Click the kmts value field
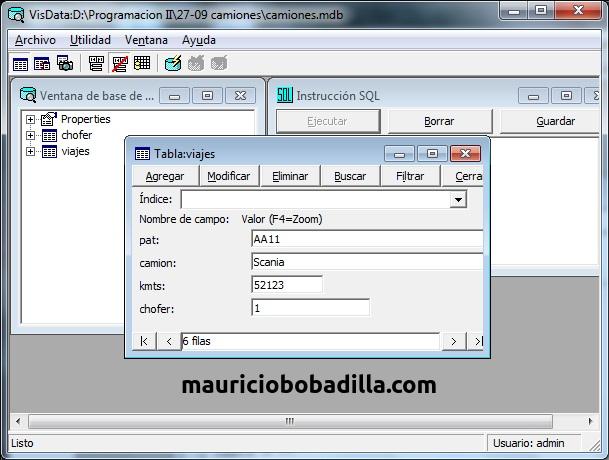The height and width of the screenshot is (460, 609). tap(287, 285)
